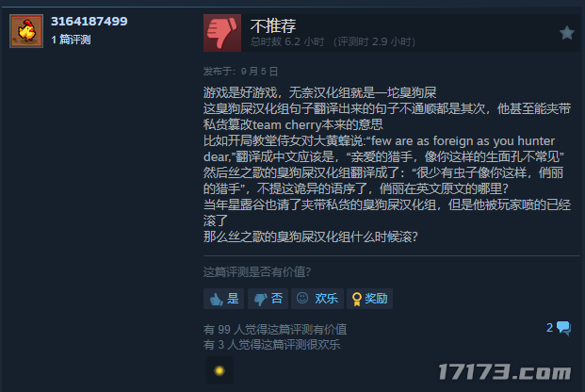This screenshot has width=585, height=392.
Task: Click the red thumbs-down not recommended icon
Action: click(222, 33)
